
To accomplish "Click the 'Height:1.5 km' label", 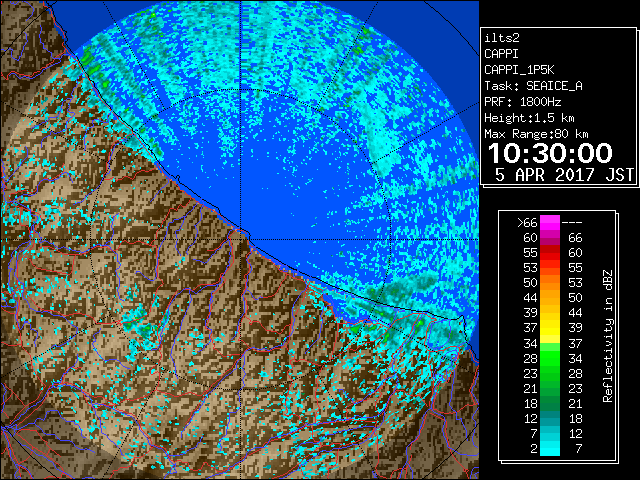I will point(529,118).
